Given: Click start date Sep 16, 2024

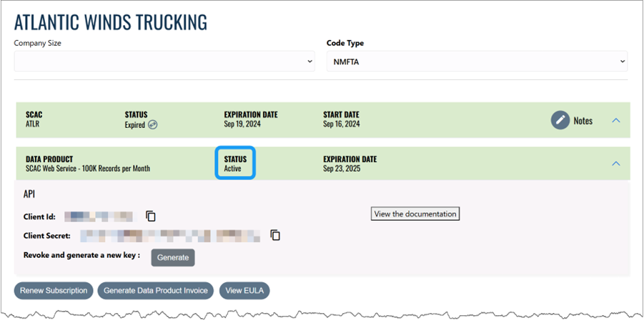Looking at the screenshot, I should [x=342, y=124].
